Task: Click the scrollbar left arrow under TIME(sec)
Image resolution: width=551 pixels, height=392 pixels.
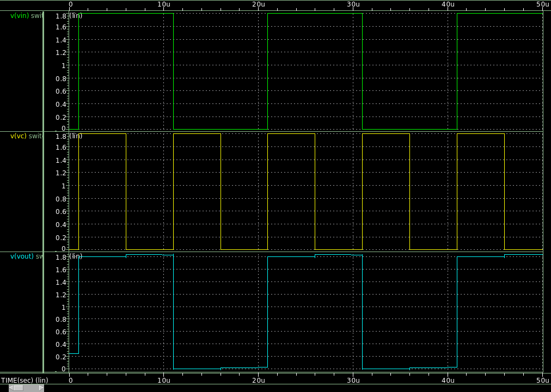Action: (x=11, y=388)
